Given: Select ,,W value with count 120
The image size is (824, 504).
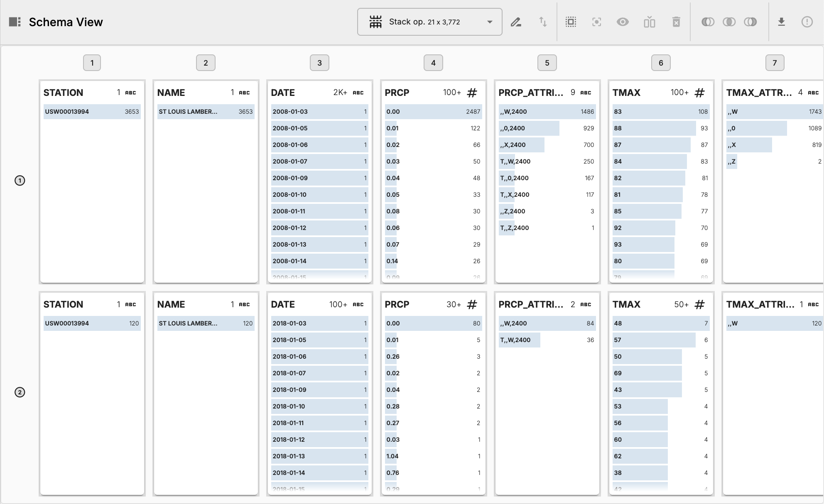Looking at the screenshot, I should tap(775, 323).
